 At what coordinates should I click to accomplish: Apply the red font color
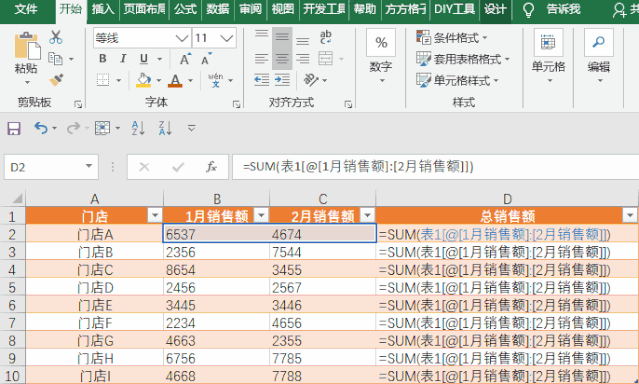[175, 80]
